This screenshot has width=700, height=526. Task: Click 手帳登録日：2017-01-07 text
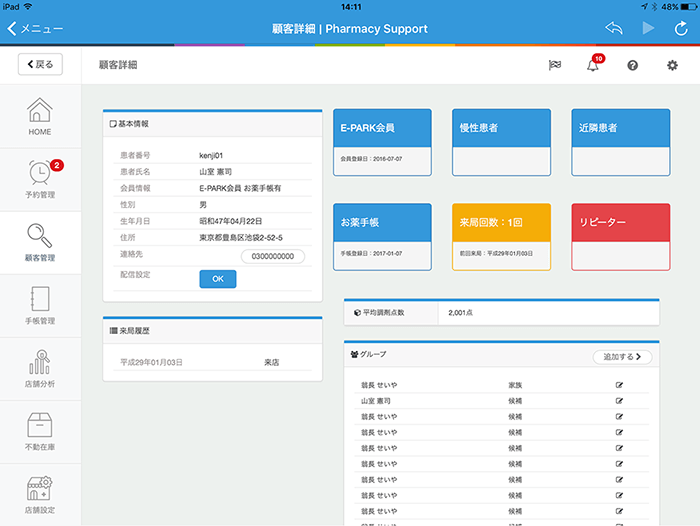(x=371, y=253)
